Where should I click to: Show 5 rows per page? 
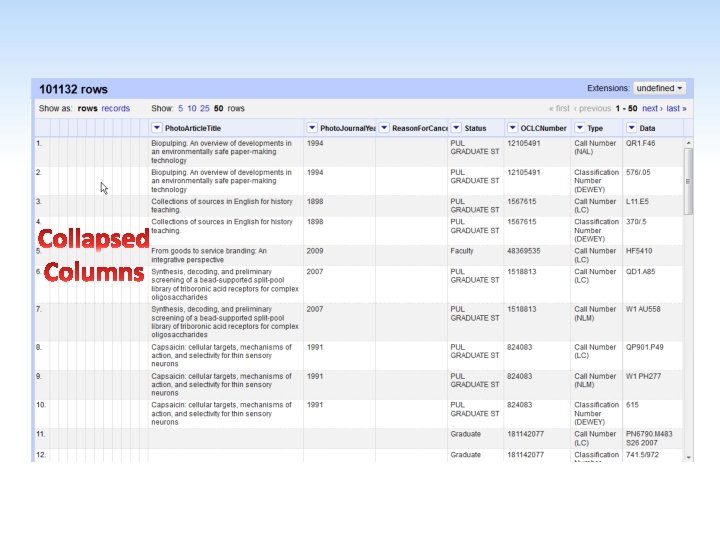tap(180, 108)
